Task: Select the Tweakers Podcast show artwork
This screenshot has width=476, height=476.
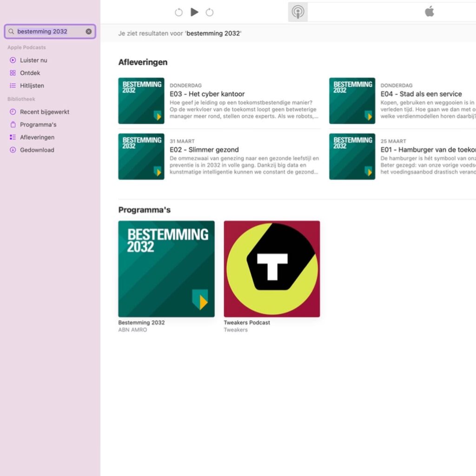Action: (272, 269)
